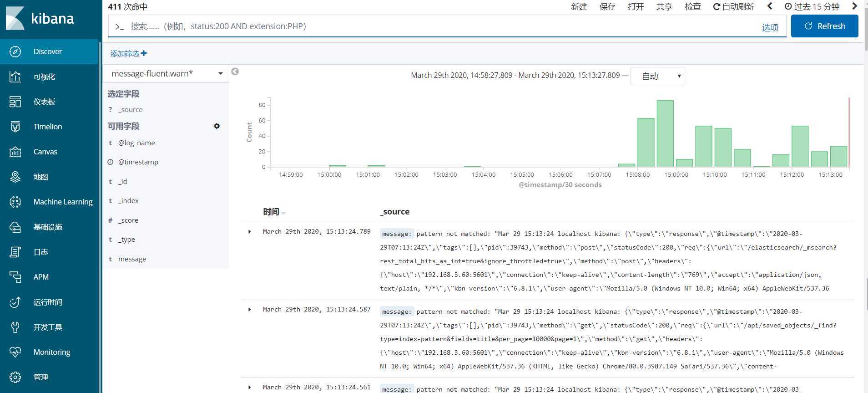Expand log row 15:13:24.587

coord(249,310)
